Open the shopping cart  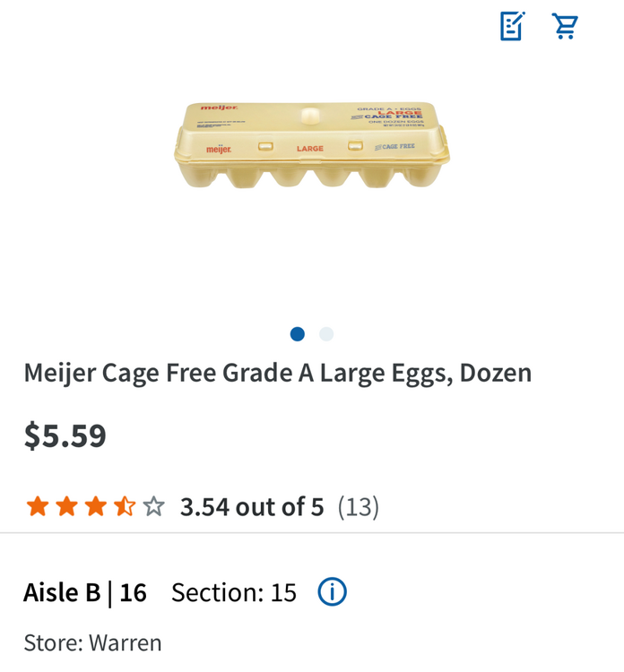566,26
